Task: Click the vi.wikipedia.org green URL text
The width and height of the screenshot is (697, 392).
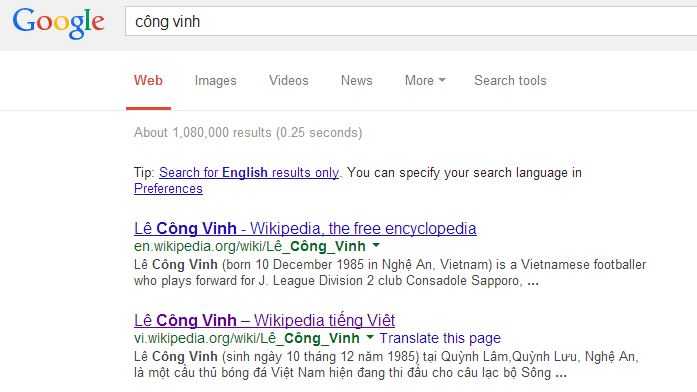Action: (247, 338)
